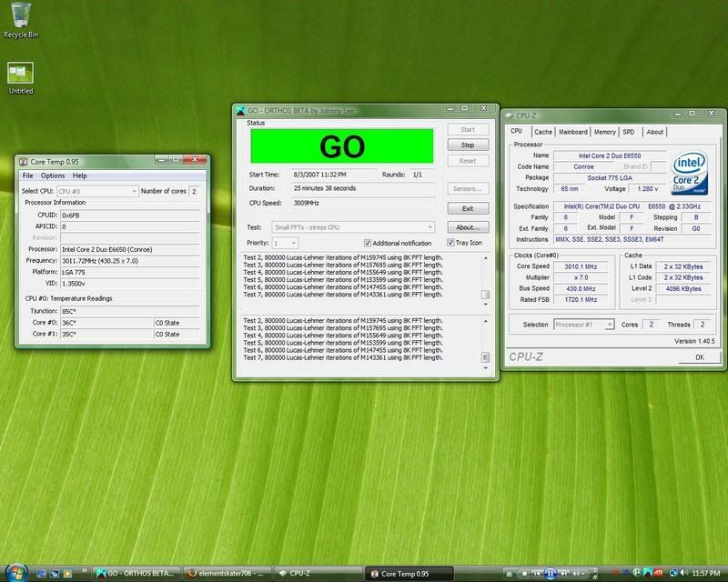Click the media player play/pause button in taskbar
This screenshot has width=728, height=582.
click(x=551, y=573)
